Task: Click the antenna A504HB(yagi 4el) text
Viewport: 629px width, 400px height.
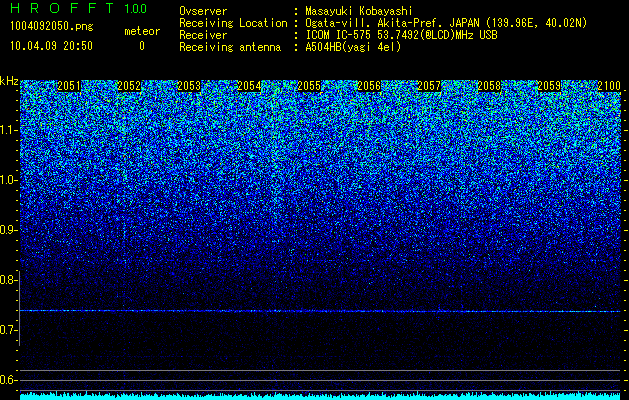Action: click(x=353, y=47)
